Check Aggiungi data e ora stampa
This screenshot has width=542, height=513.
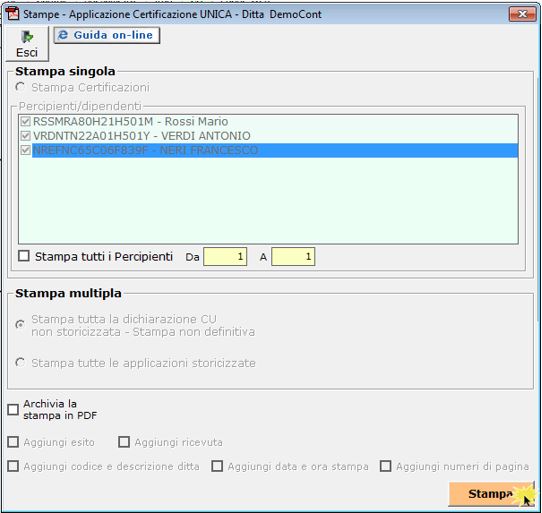coord(217,466)
